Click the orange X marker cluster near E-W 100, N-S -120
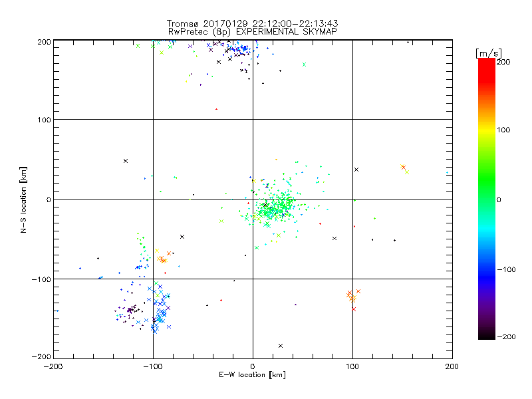This screenshot has height=399, width=532. [353, 300]
